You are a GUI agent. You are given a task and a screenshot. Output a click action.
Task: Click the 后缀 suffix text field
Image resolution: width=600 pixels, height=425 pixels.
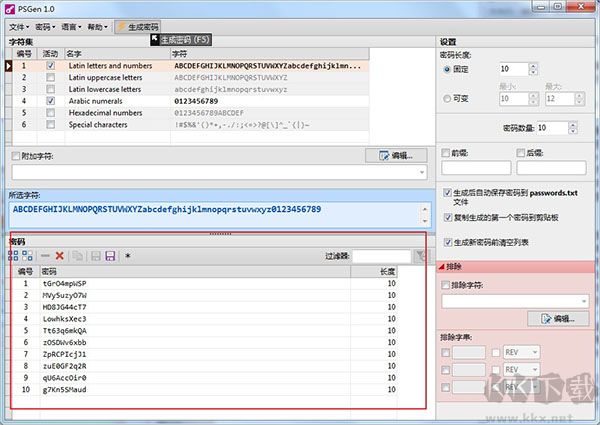click(551, 168)
